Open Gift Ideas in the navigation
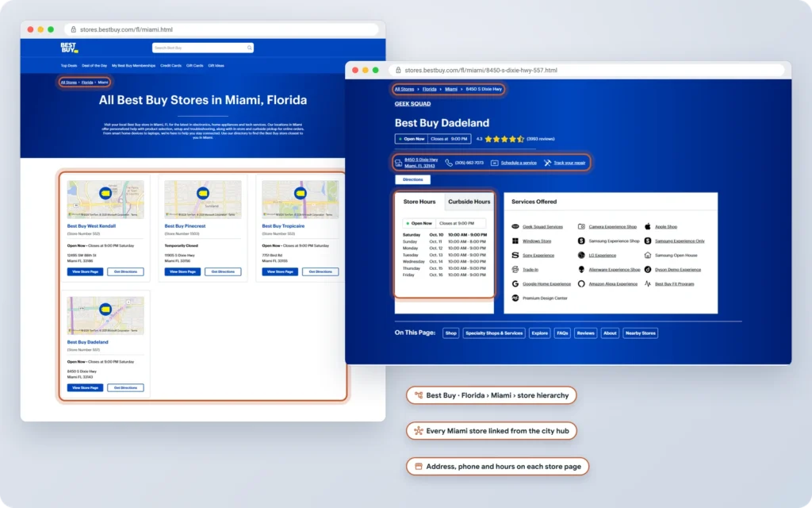The height and width of the screenshot is (508, 812). point(216,66)
